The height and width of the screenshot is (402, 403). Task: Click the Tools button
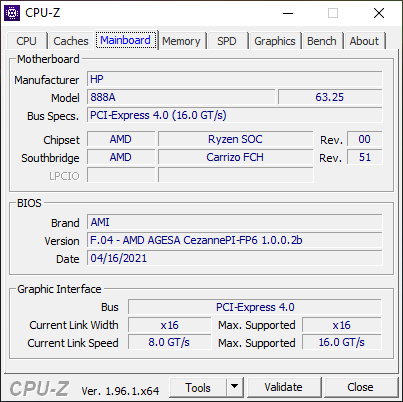[x=198, y=387]
